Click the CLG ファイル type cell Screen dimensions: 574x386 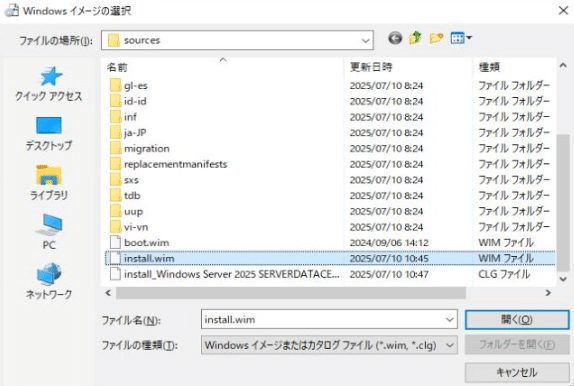[504, 274]
